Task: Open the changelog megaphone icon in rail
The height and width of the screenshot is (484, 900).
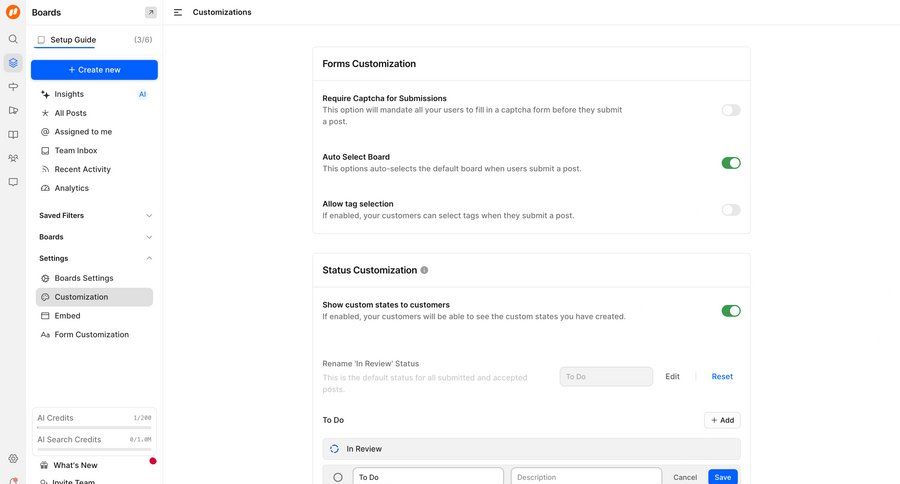Action: (13, 110)
